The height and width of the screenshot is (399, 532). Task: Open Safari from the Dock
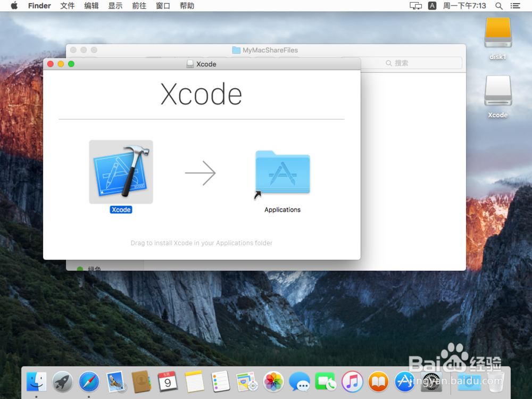coord(89,381)
